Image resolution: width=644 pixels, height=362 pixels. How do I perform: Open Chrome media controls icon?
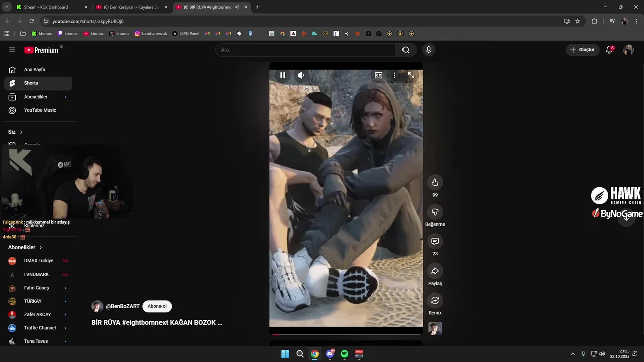[x=612, y=21]
